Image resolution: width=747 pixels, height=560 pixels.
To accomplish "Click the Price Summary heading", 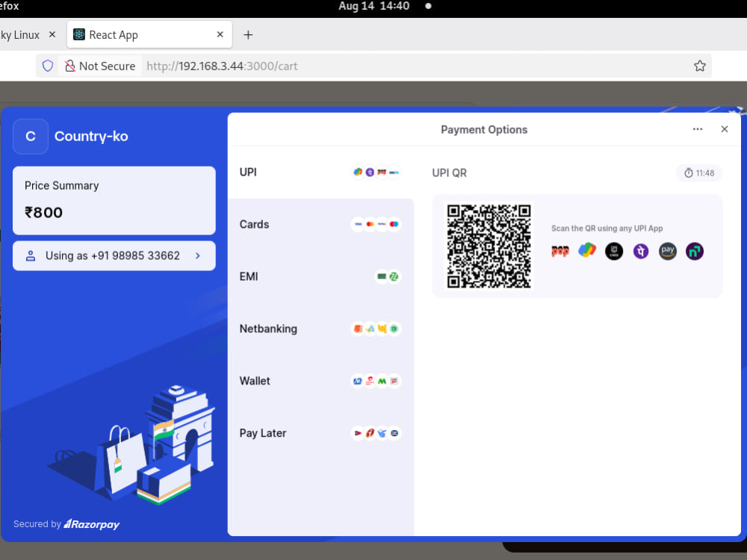I will coord(62,186).
